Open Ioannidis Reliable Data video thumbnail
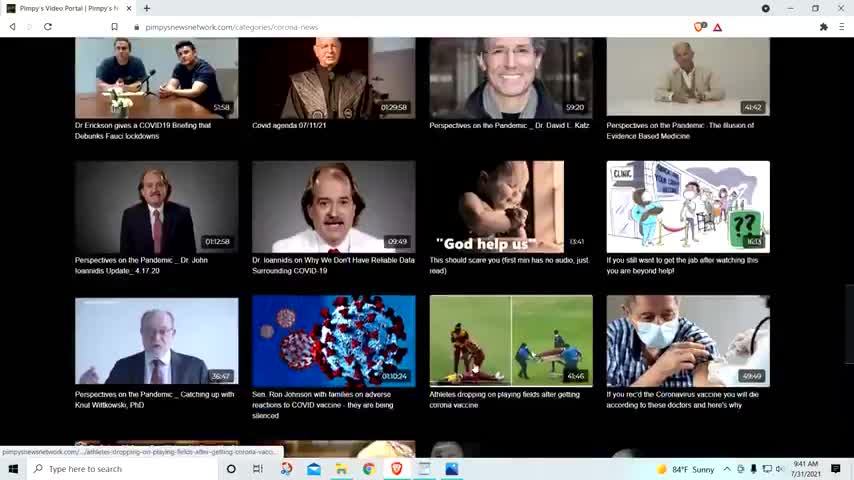Image resolution: width=854 pixels, height=480 pixels. pyautogui.click(x=333, y=206)
